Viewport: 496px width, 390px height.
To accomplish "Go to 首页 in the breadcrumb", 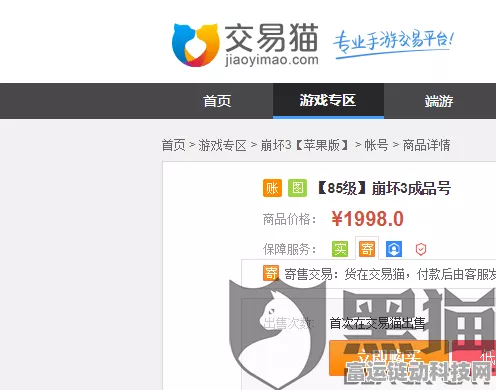I will point(173,145).
